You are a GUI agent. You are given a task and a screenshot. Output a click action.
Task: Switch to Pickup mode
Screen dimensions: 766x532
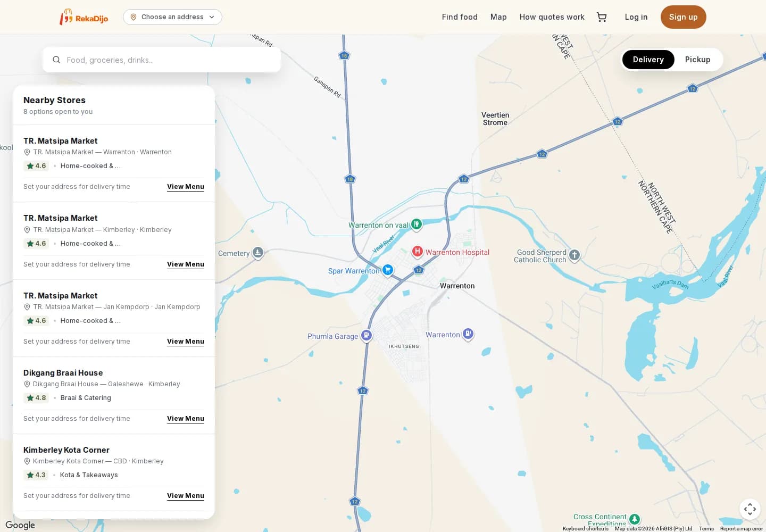pos(697,60)
